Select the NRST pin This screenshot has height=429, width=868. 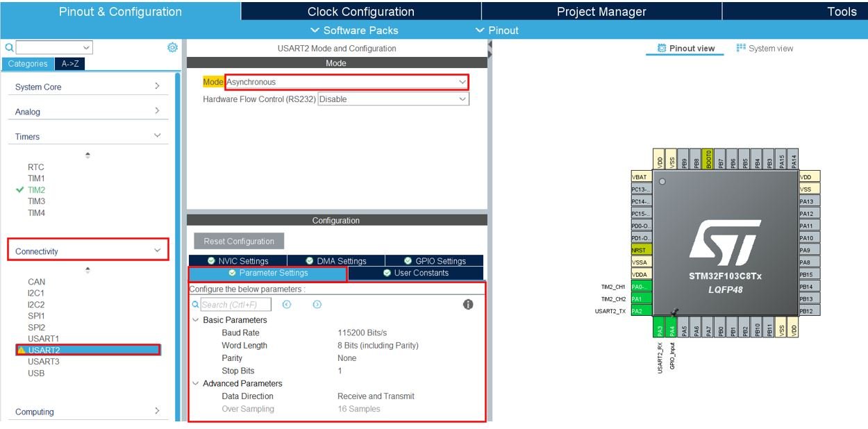642,250
